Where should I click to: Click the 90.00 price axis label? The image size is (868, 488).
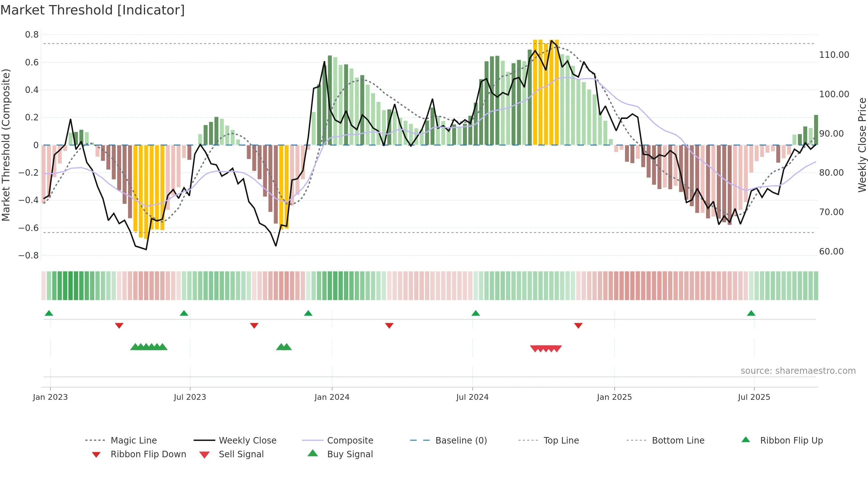point(831,134)
